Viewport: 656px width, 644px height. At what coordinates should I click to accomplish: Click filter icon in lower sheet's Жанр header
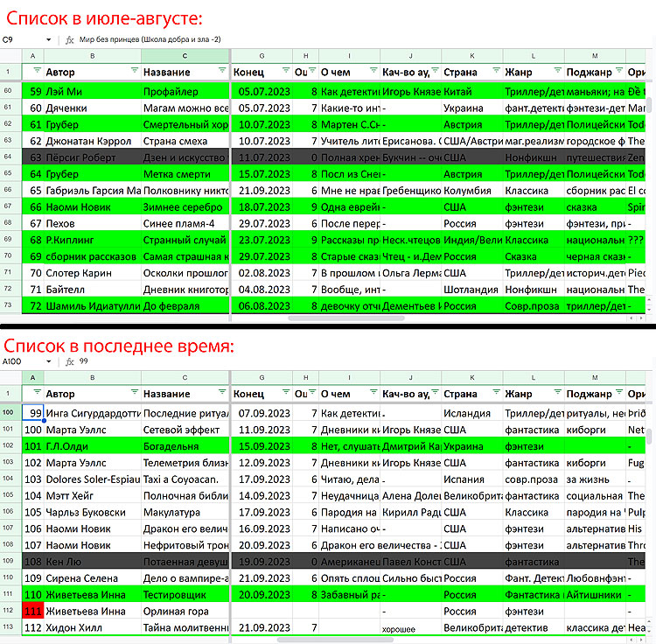(x=556, y=394)
